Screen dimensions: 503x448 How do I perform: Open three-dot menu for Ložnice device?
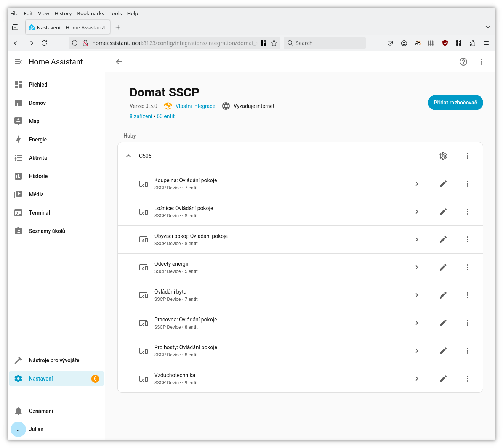click(468, 212)
